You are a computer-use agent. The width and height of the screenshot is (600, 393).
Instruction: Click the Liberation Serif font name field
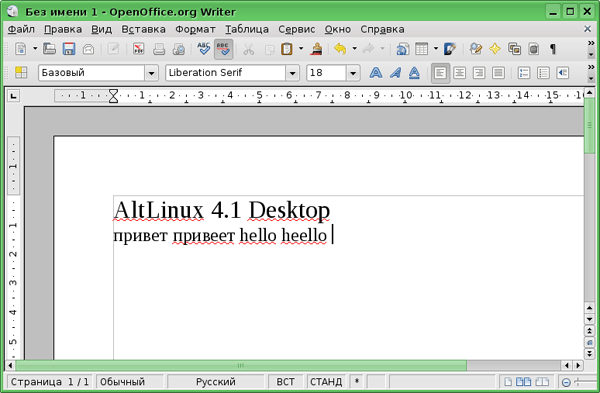225,73
